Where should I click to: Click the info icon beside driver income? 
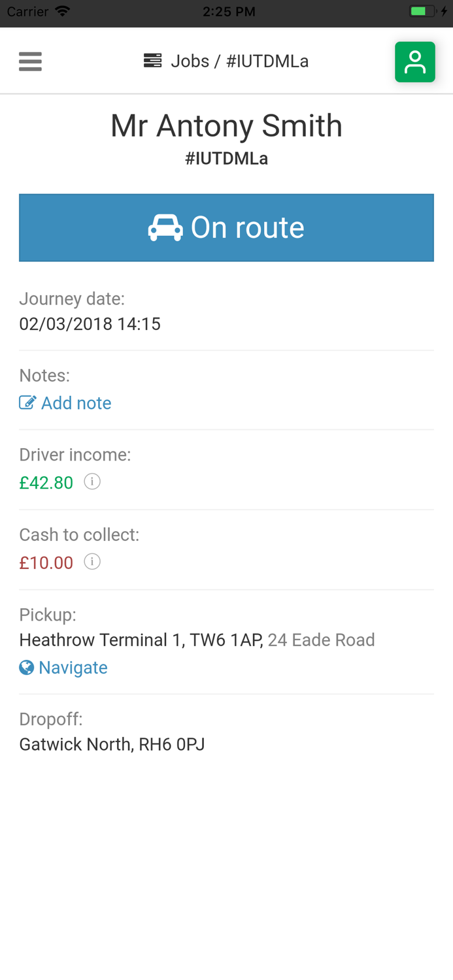pos(92,482)
